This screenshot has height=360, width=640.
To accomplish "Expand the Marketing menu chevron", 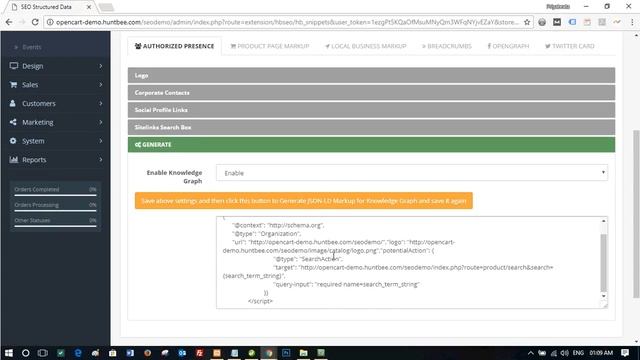I will (101, 122).
